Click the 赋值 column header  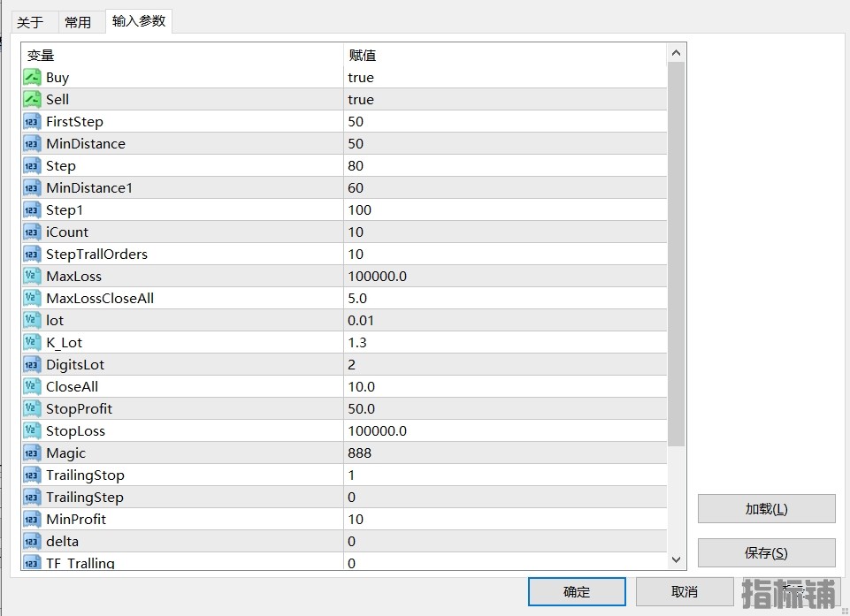[505, 56]
